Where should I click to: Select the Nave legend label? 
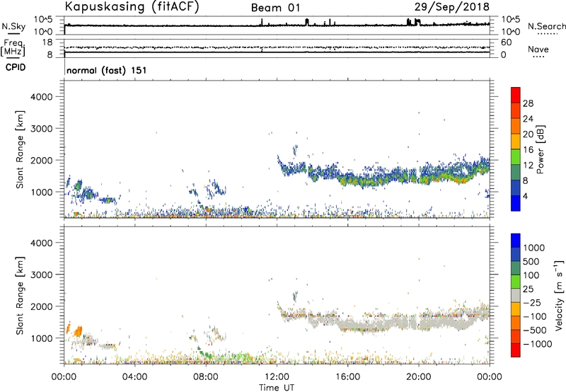tap(538, 49)
